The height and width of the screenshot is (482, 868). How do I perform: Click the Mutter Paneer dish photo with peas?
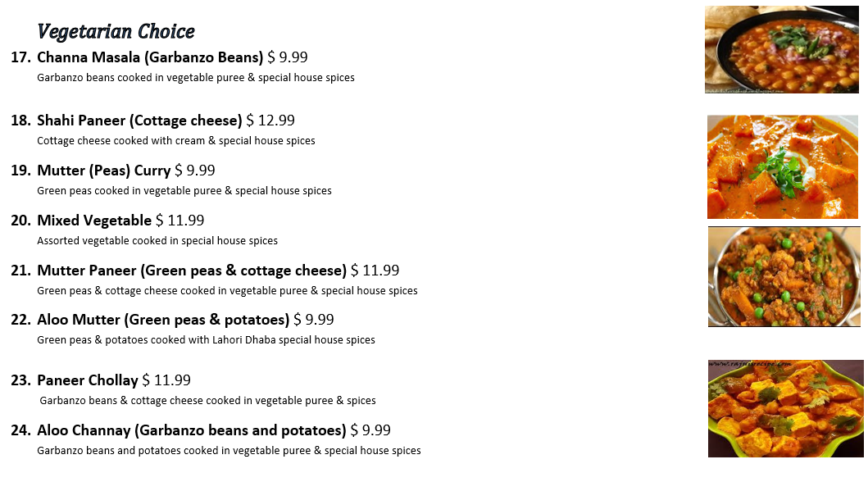coord(784,276)
